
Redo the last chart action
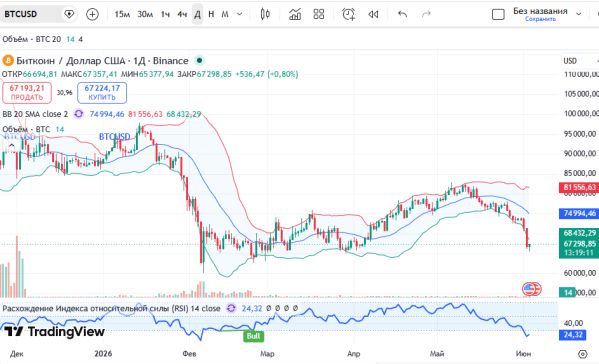click(x=426, y=14)
